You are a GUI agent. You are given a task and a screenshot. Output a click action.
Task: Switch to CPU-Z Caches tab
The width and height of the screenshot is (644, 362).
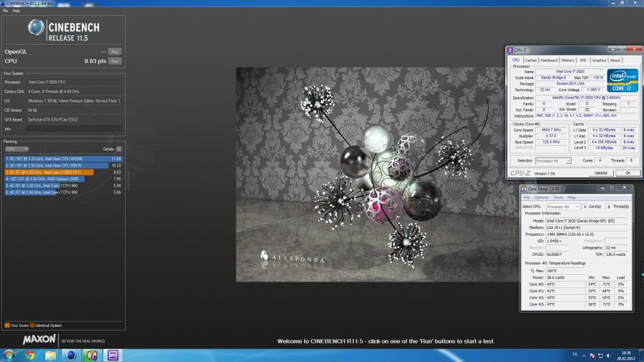(531, 60)
